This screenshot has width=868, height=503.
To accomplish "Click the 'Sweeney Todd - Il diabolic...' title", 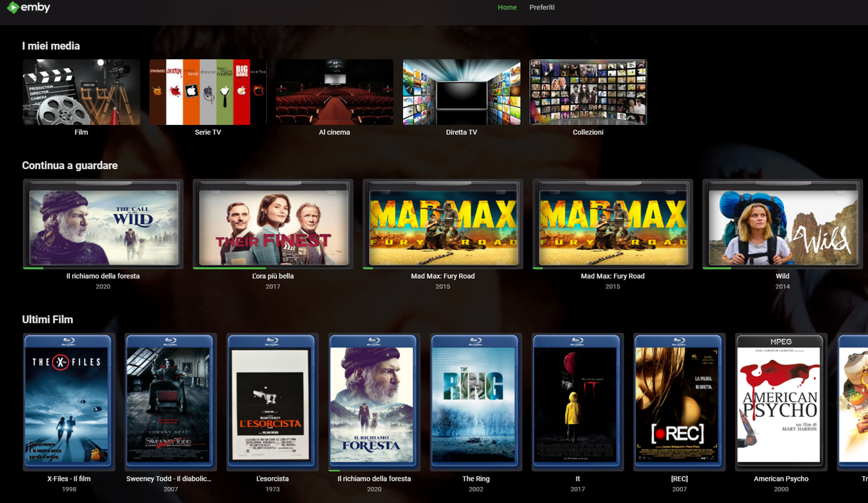I will (170, 478).
